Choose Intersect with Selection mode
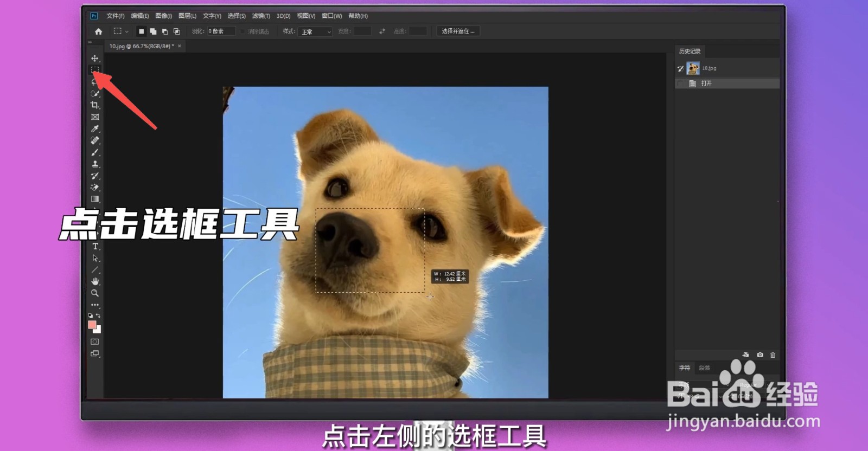This screenshot has height=451, width=868. pyautogui.click(x=177, y=31)
